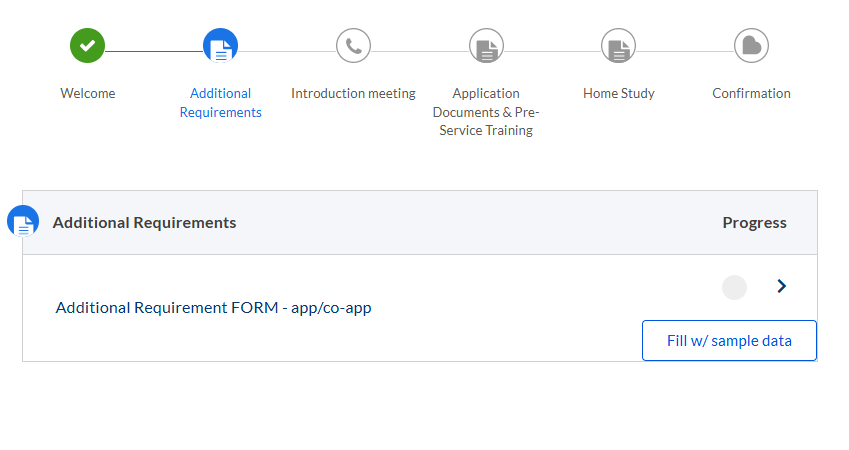Click the Progress column header
This screenshot has width=849, height=450.
pyautogui.click(x=754, y=222)
